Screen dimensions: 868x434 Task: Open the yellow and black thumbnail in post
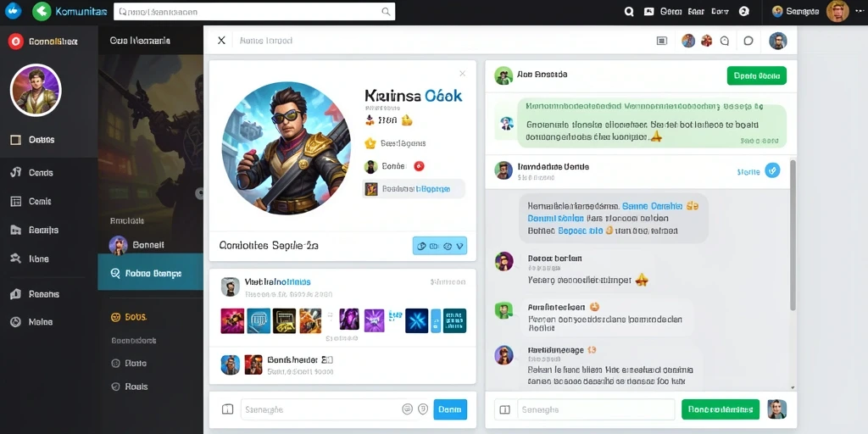coord(285,321)
